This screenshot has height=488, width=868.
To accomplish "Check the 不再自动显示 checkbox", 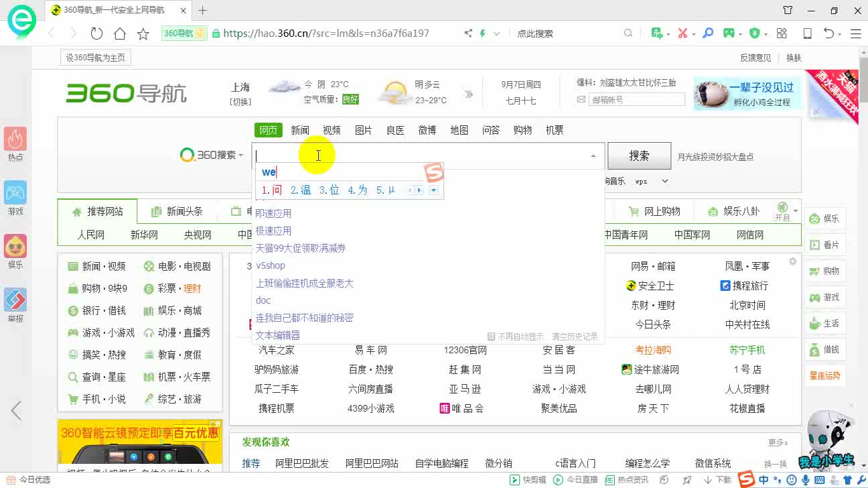I will (491, 337).
